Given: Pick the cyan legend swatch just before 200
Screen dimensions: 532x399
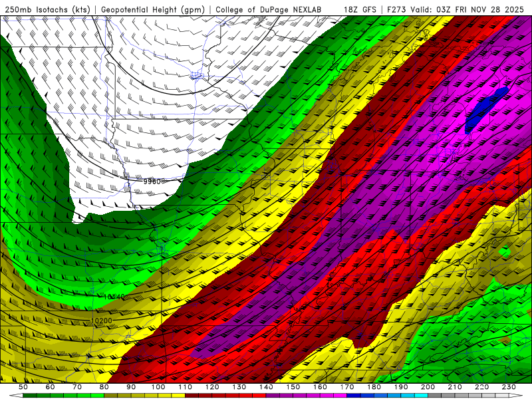Looking at the screenshot, I should 421,396.
